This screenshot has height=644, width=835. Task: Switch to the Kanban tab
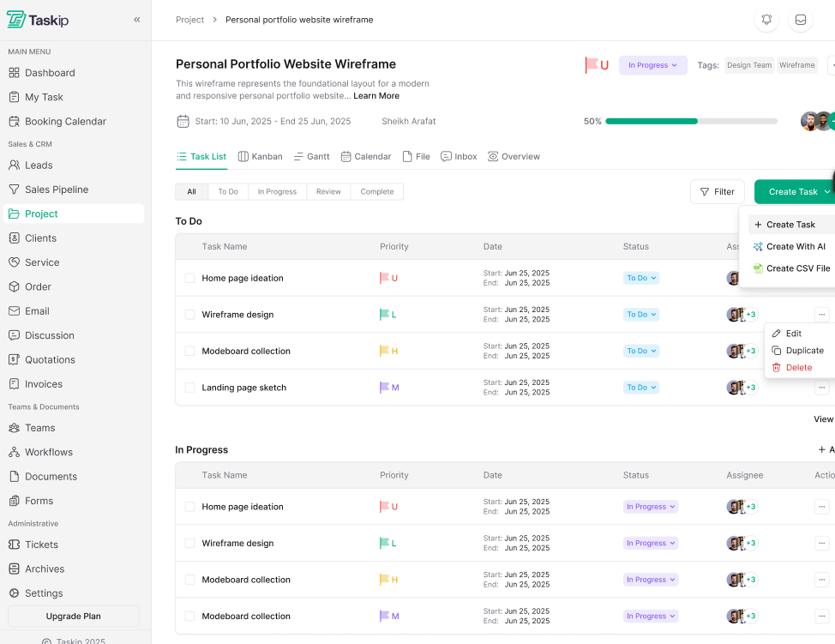(x=261, y=157)
